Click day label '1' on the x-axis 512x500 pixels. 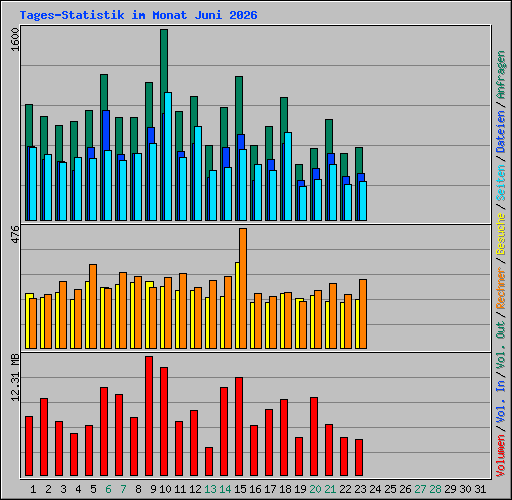(33, 489)
